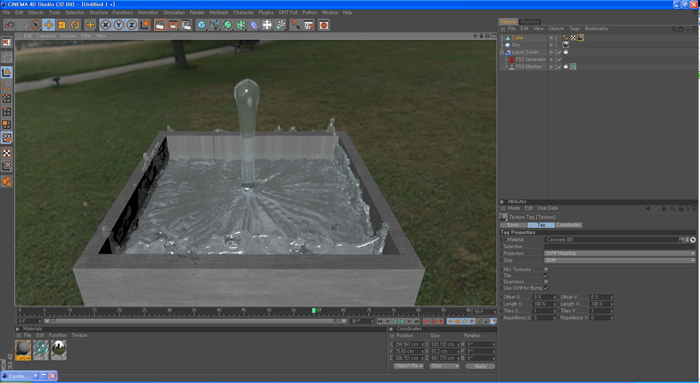Select the Concrete material thumbnail

pos(23,350)
